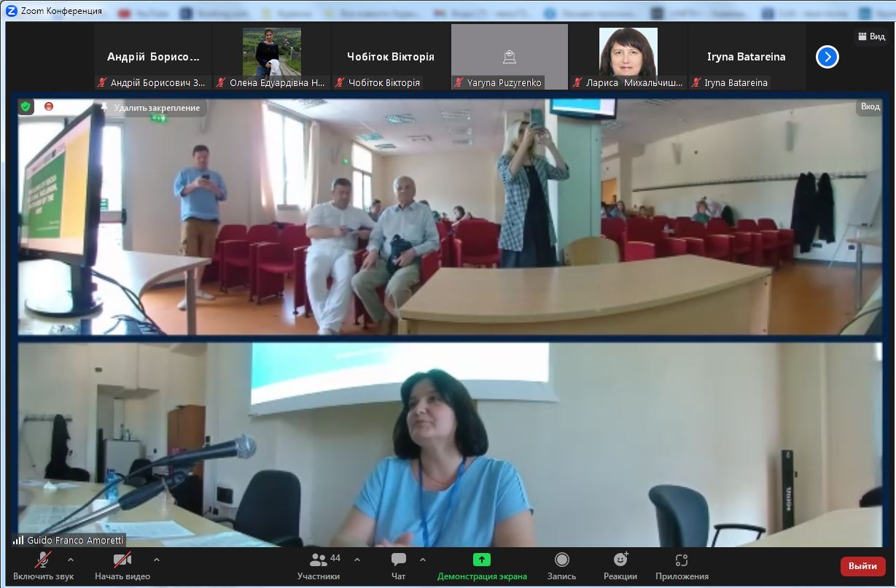
Task: Open the Reactions menu
Action: 620,560
